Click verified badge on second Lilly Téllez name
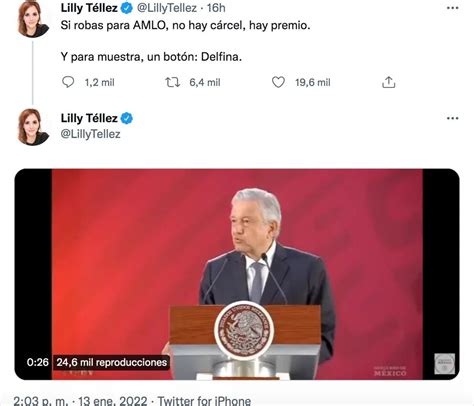The width and height of the screenshot is (474, 406). click(127, 118)
